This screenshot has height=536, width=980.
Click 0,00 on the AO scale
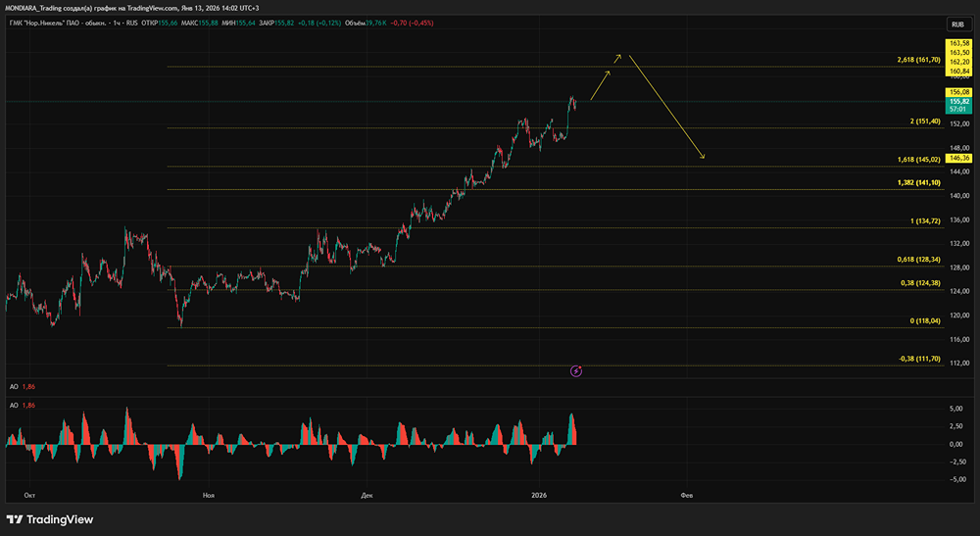point(956,444)
